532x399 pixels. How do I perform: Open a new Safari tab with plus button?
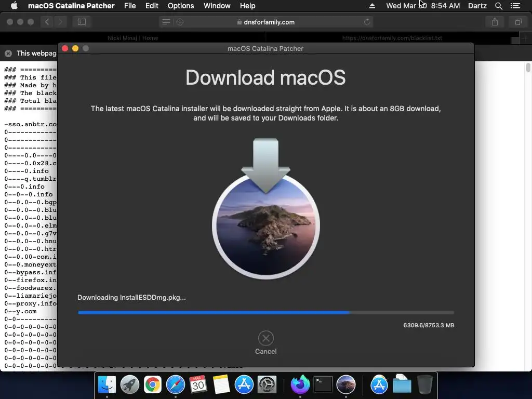525,37
